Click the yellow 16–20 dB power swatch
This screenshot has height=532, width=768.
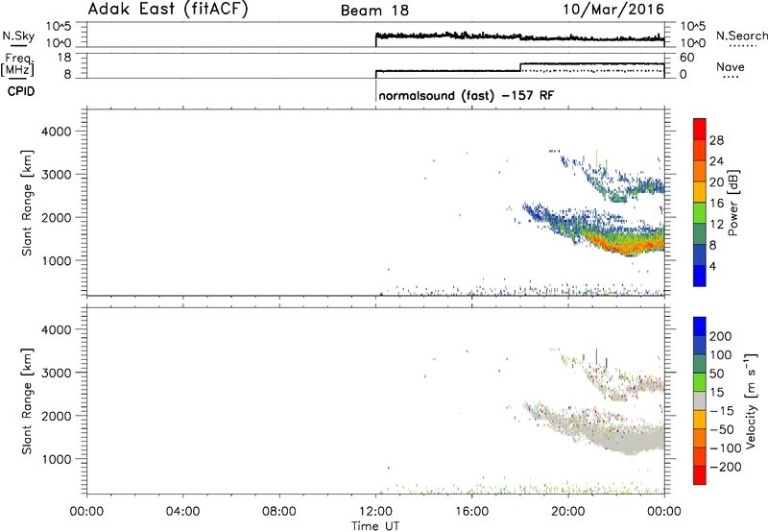click(x=700, y=192)
